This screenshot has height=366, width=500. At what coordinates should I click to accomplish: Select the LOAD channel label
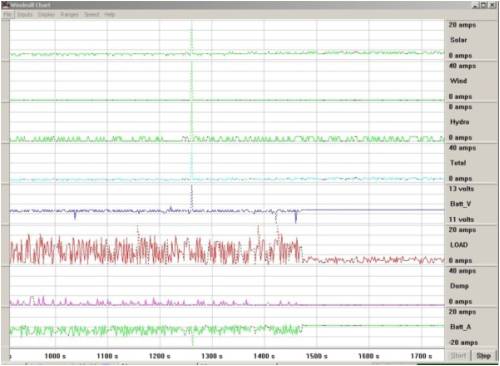coord(459,245)
